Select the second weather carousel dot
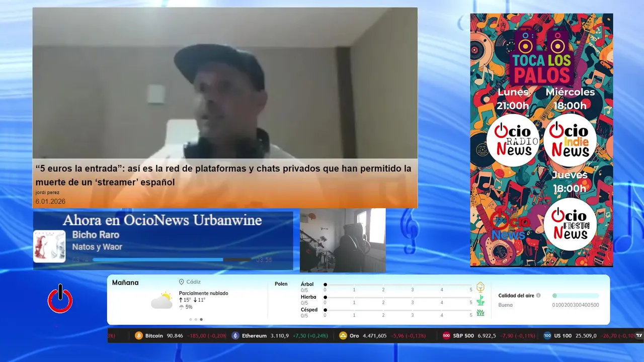644x362 pixels. point(196,319)
